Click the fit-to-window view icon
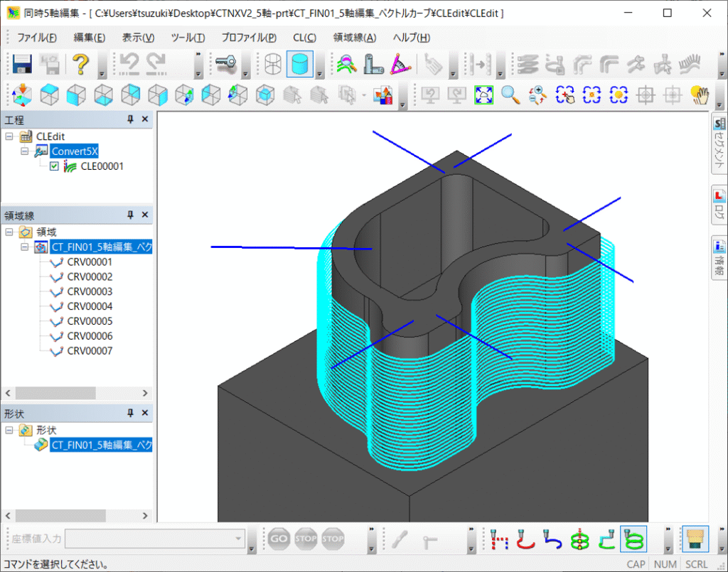Screen dimensions: 728x572 (483, 95)
